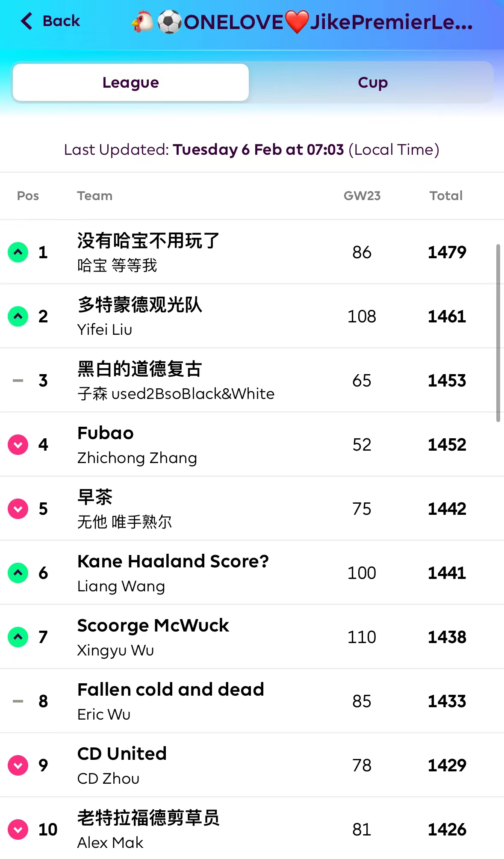Image resolution: width=504 pixels, height=859 pixels.
Task: Switch to the League tab
Action: (131, 83)
